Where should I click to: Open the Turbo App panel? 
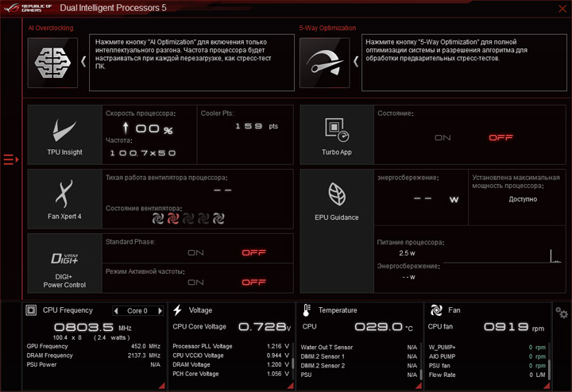pos(337,135)
